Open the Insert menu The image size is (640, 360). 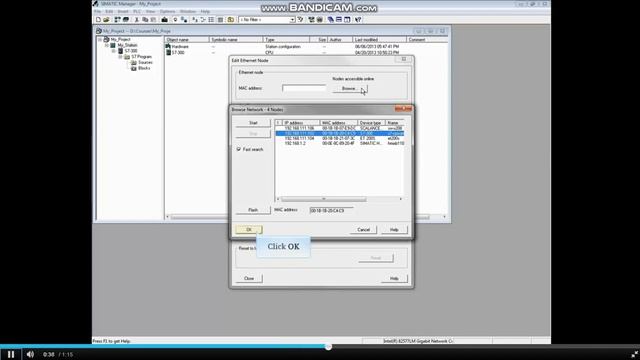tap(123, 11)
